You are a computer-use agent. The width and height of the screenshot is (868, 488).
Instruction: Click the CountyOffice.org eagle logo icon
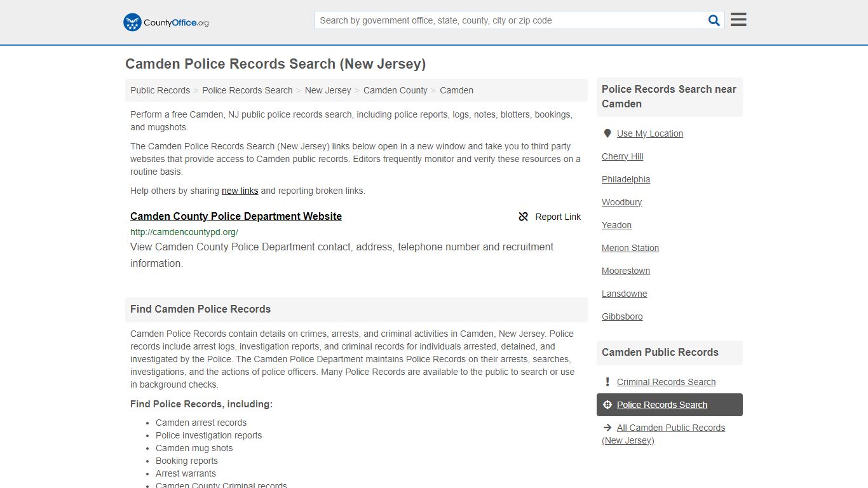tap(132, 22)
